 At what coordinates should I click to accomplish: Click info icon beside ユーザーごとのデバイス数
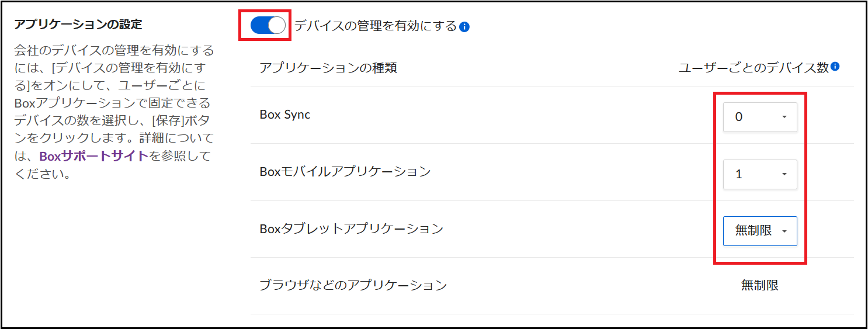(x=835, y=67)
